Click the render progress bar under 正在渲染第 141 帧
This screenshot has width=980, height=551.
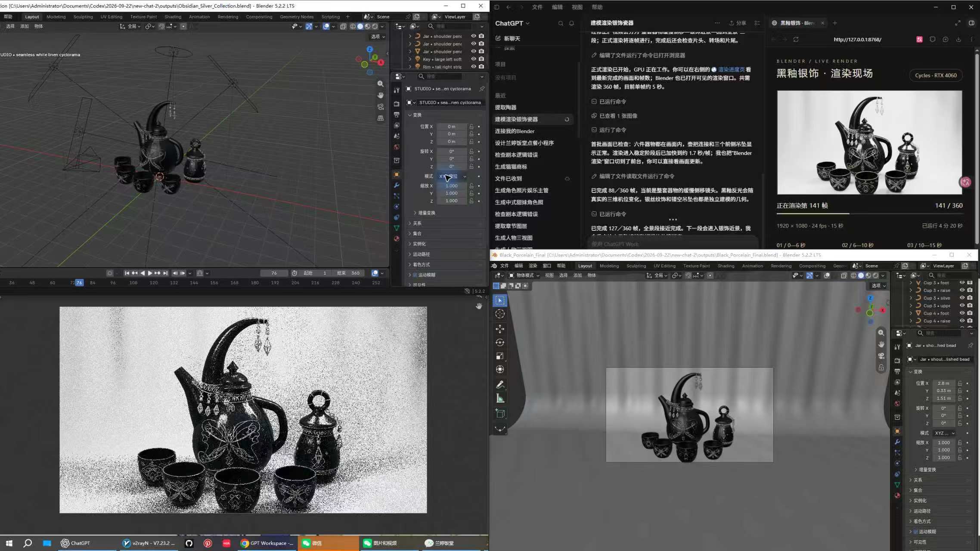869,214
